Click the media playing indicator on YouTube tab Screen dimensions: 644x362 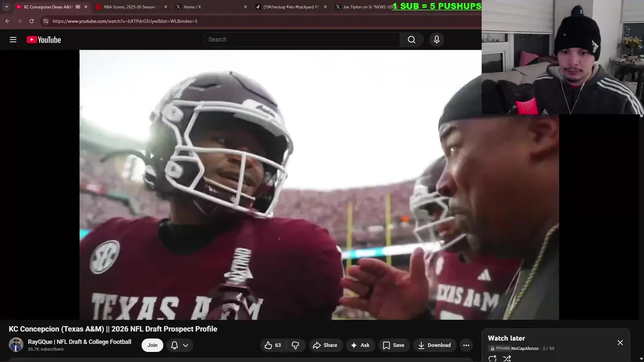[77, 7]
